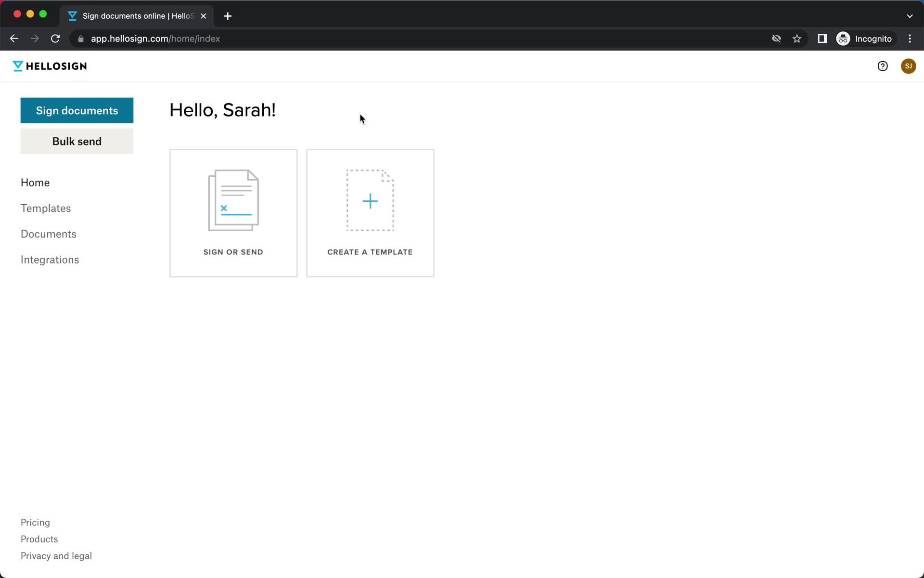Click the sidebar panel toggle icon
The width and height of the screenshot is (924, 578).
822,39
